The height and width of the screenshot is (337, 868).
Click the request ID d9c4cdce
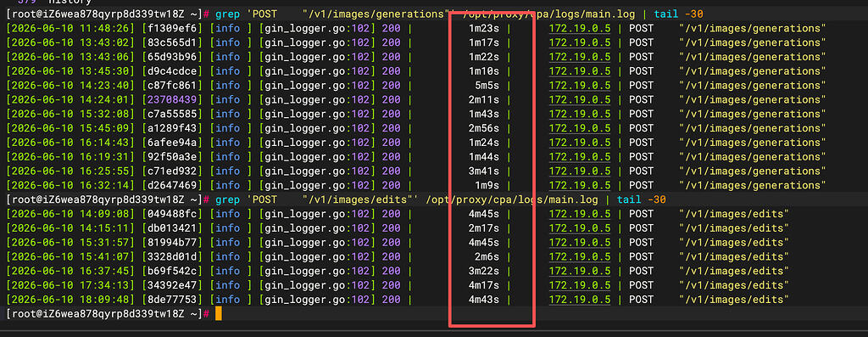173,71
